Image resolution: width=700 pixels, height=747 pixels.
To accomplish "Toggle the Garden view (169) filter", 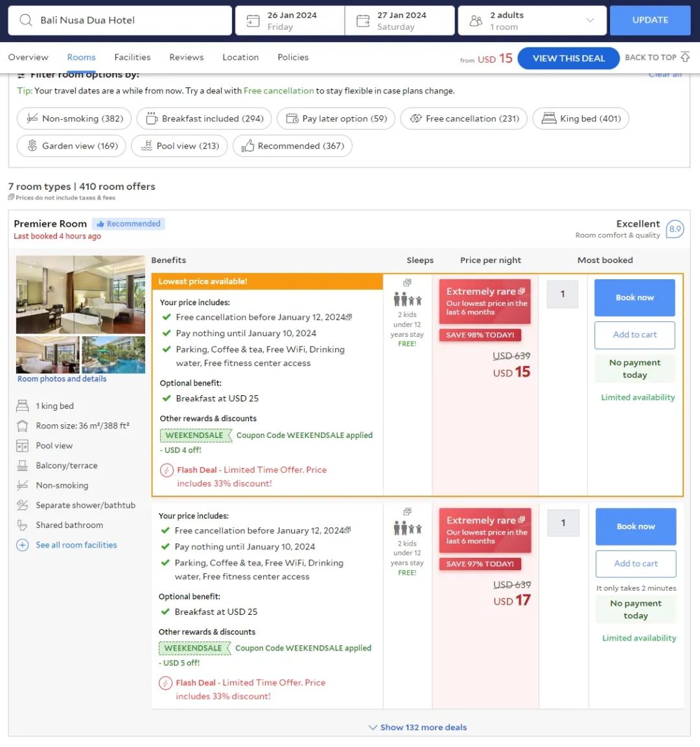I will (x=71, y=146).
